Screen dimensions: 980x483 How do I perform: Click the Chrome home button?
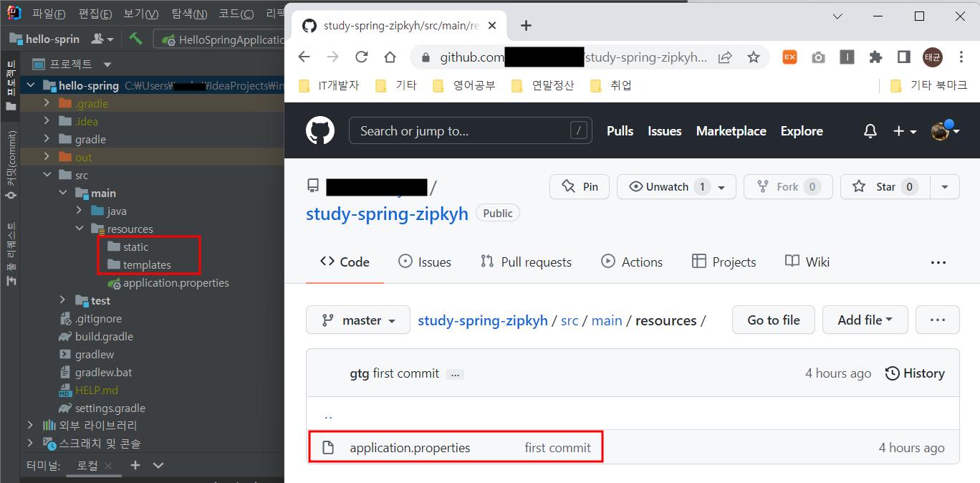[x=390, y=57]
